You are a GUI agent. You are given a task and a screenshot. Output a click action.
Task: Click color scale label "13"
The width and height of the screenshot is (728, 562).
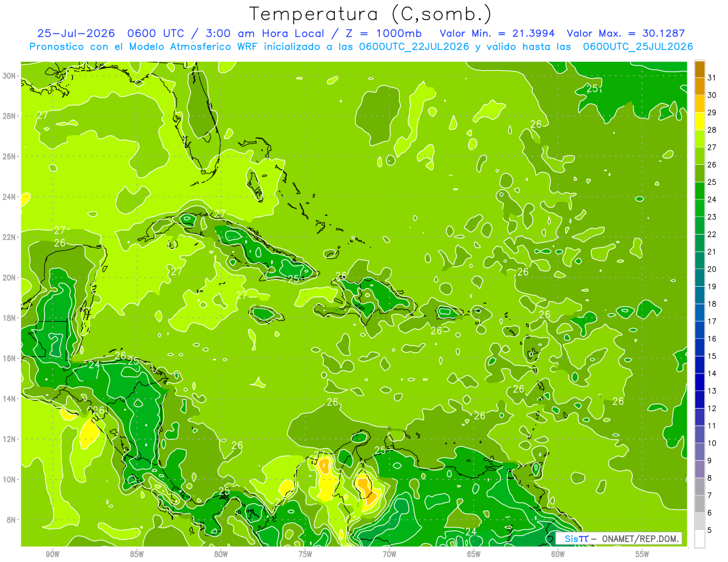712,390
